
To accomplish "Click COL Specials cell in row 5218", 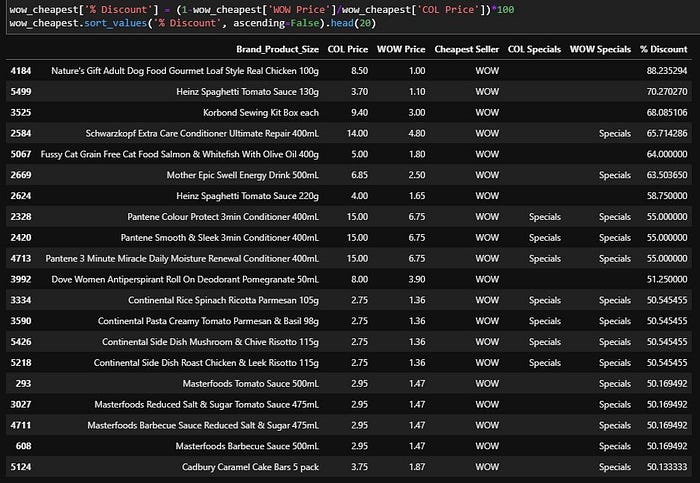I will [545, 363].
